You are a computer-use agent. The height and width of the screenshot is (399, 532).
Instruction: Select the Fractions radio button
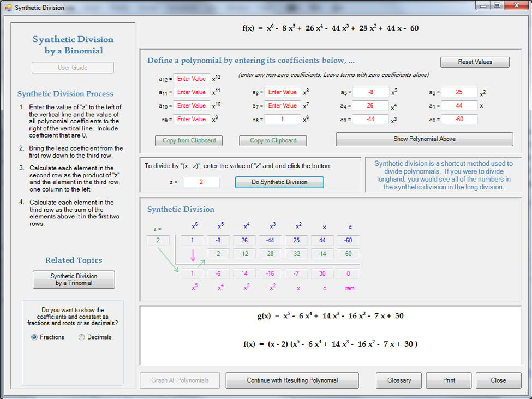[35, 337]
